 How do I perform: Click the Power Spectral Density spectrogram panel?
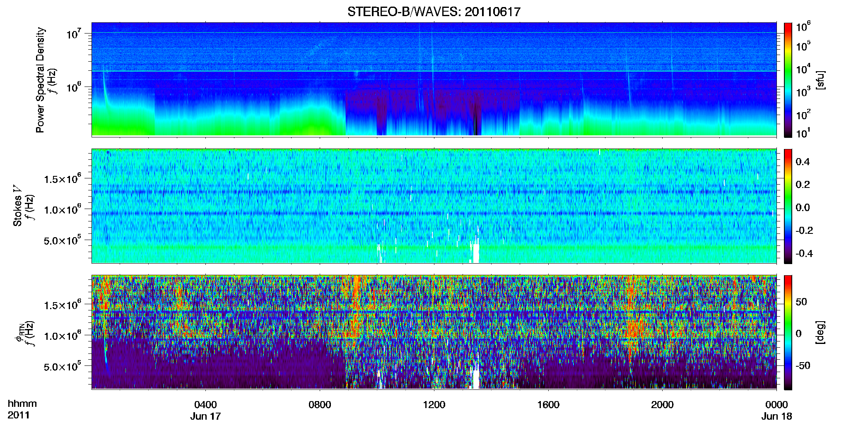434,79
